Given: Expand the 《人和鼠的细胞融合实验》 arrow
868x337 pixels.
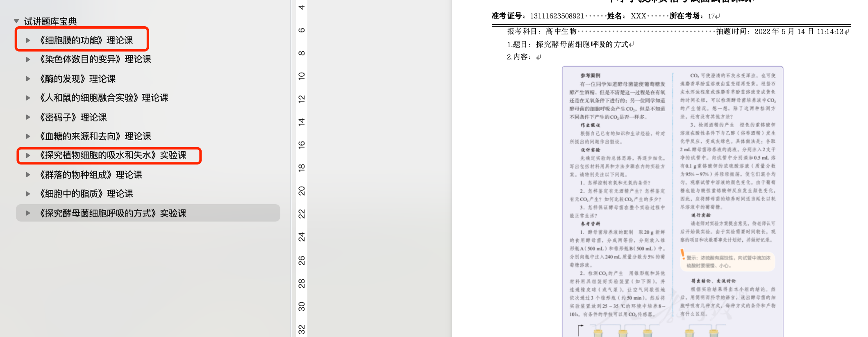Looking at the screenshot, I should coord(28,98).
